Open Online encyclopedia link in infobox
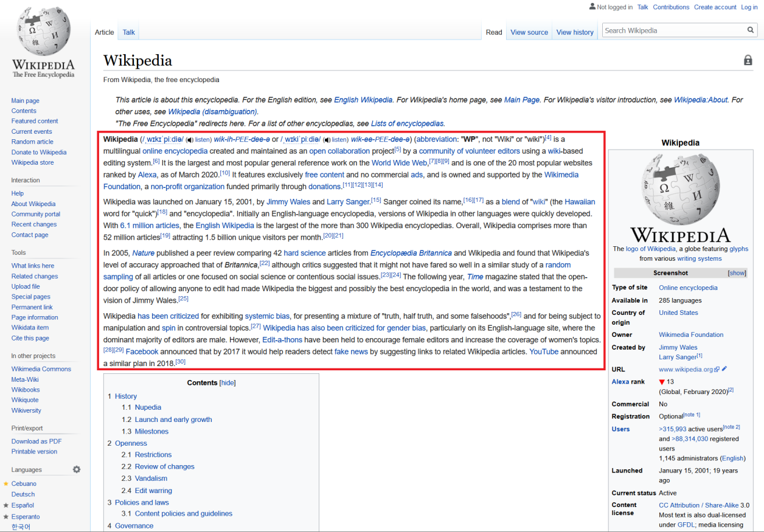This screenshot has width=764, height=532. click(x=688, y=288)
